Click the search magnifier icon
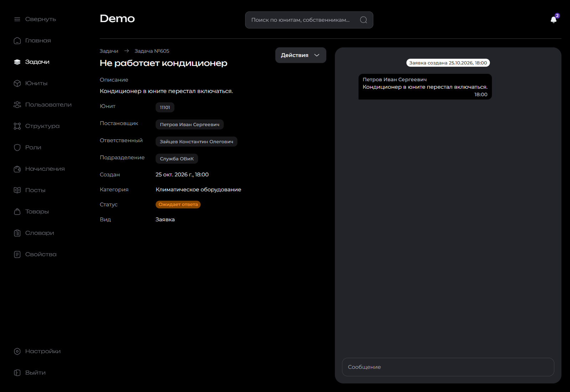 pos(363,20)
